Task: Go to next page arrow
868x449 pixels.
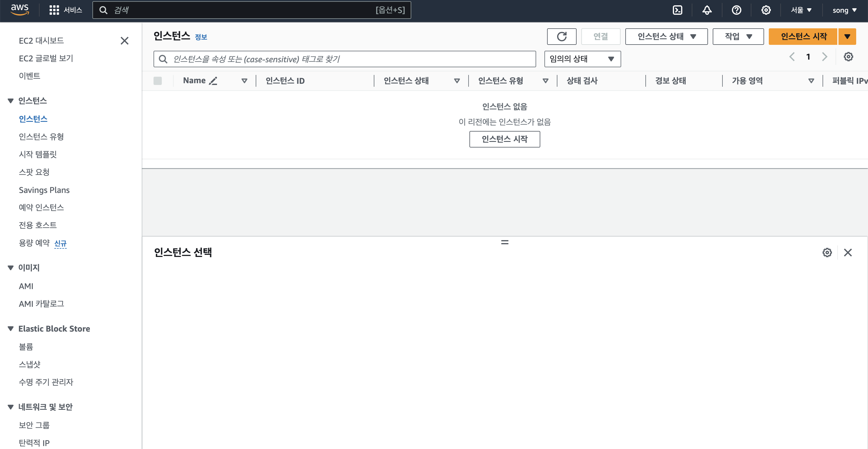Action: [825, 57]
